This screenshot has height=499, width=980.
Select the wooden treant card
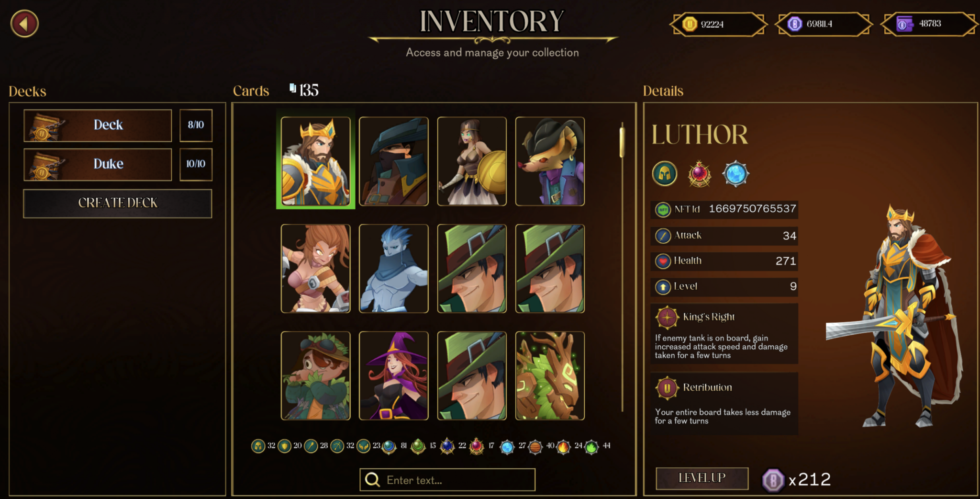pos(550,376)
